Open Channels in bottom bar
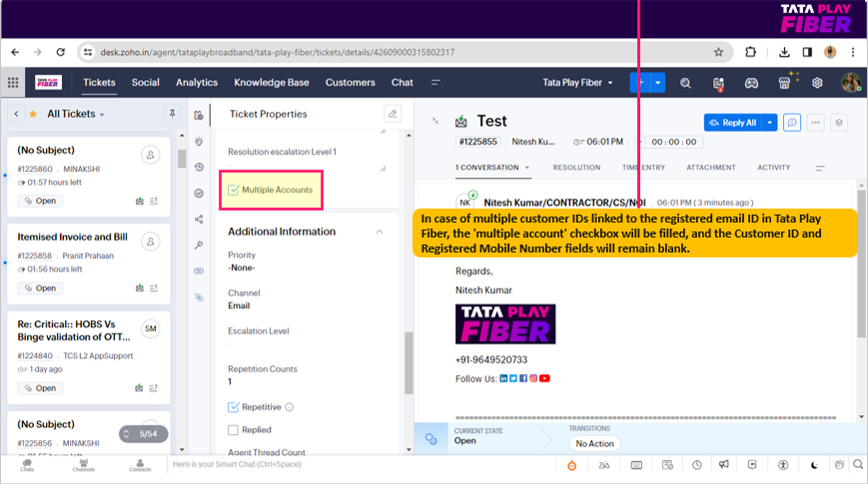Image resolution: width=868 pixels, height=484 pixels. [x=84, y=465]
